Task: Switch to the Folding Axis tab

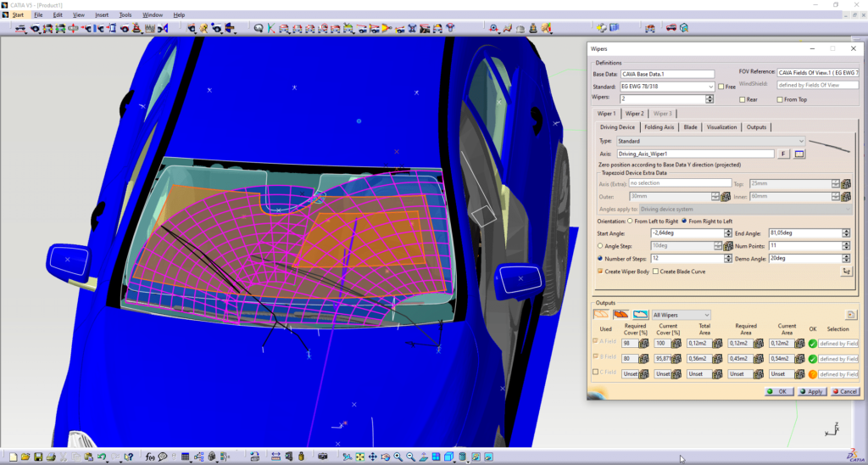Action: [x=659, y=127]
